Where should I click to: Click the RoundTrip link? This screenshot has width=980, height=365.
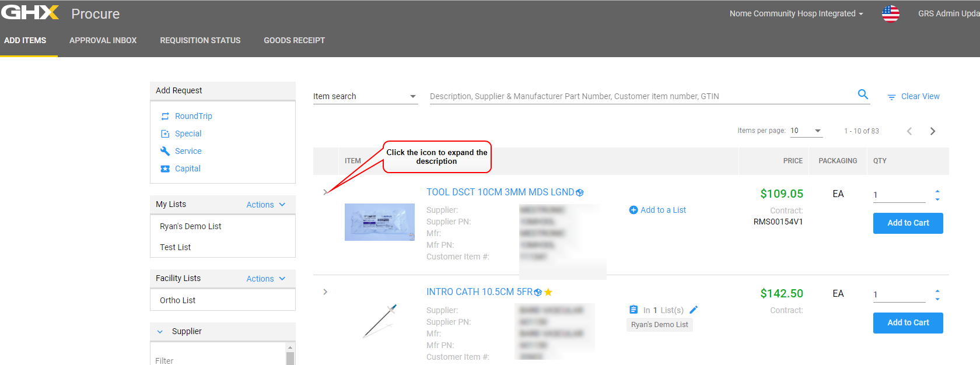click(x=194, y=116)
